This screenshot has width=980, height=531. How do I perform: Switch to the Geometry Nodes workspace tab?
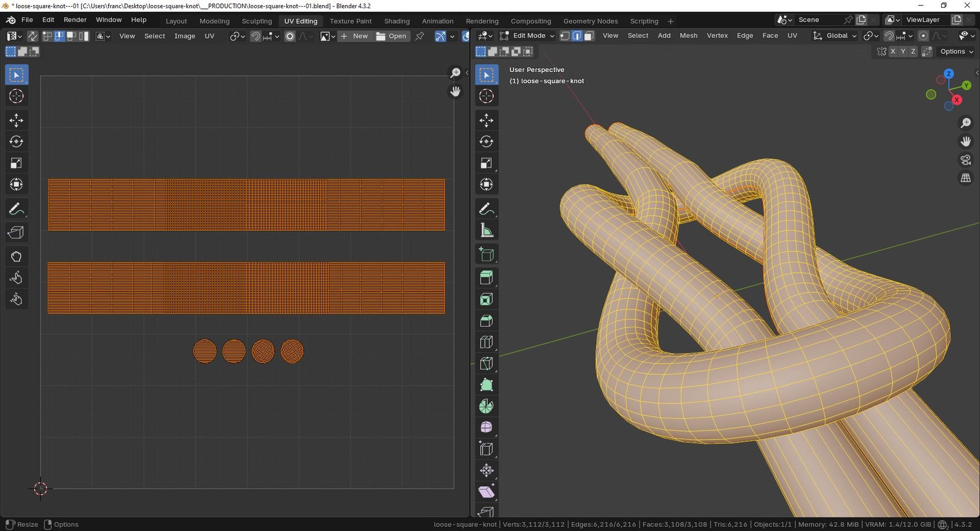pyautogui.click(x=591, y=21)
